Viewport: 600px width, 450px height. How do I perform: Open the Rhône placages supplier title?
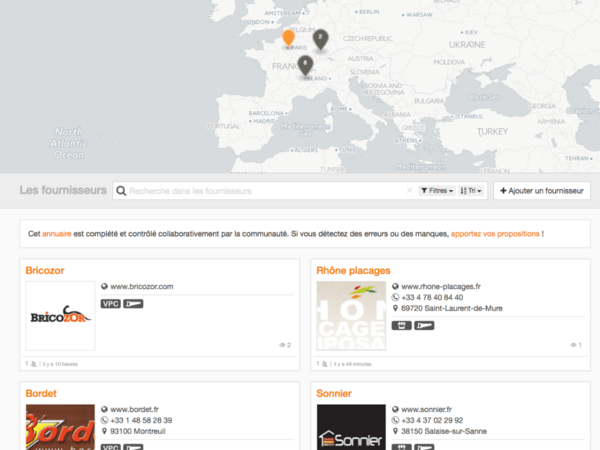[x=353, y=270]
